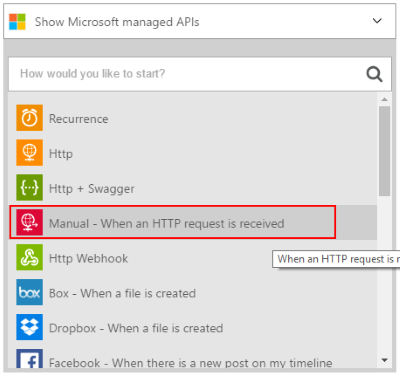Click the Microsoft four-color logo

coord(17,22)
